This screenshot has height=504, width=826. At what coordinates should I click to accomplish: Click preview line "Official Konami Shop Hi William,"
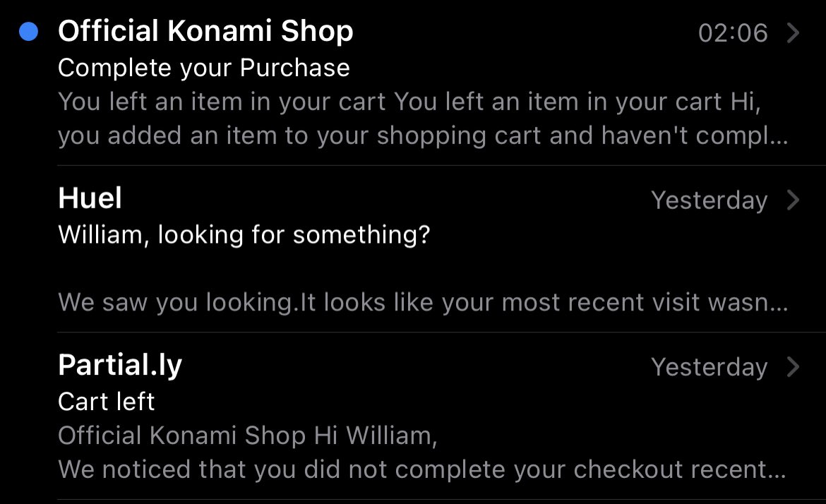click(x=247, y=436)
